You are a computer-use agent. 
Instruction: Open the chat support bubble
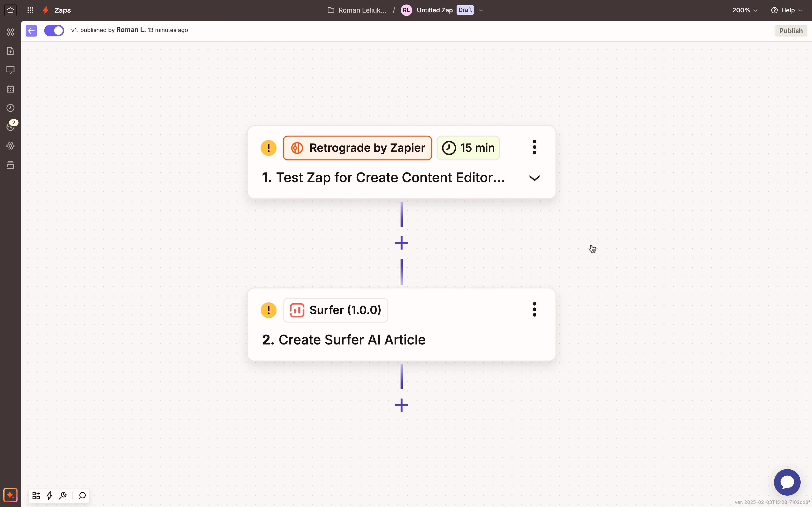click(787, 482)
